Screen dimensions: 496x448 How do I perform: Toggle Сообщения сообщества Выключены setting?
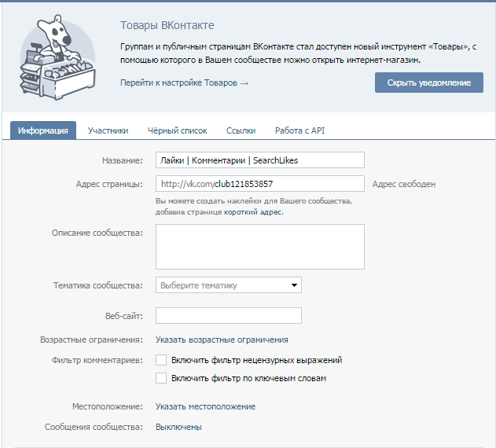tap(178, 427)
